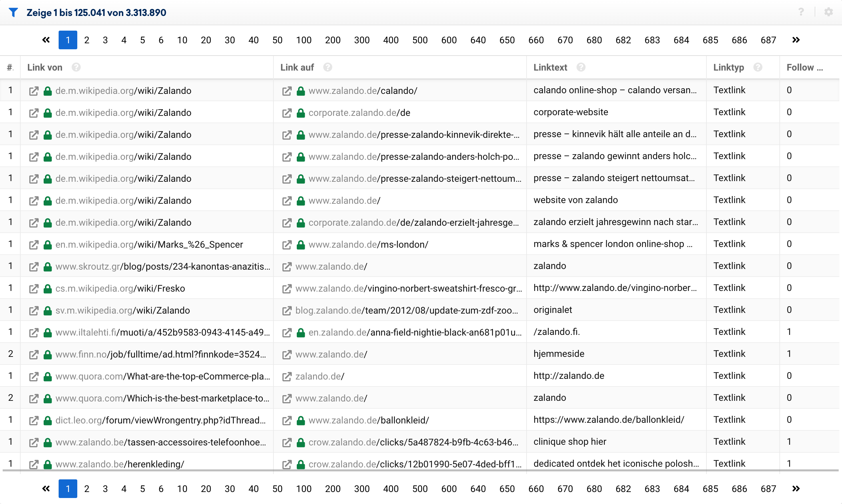
Task: Sort by Follow column header
Action: tap(804, 67)
